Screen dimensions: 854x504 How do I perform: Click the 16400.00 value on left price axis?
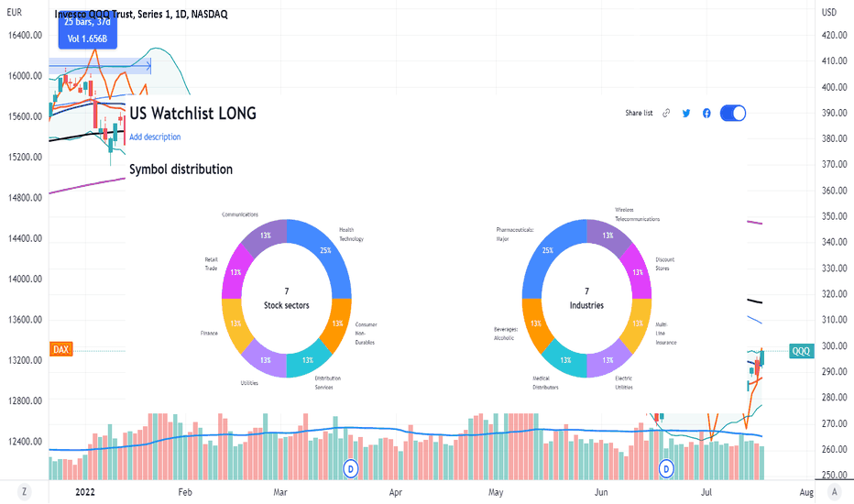coord(25,36)
